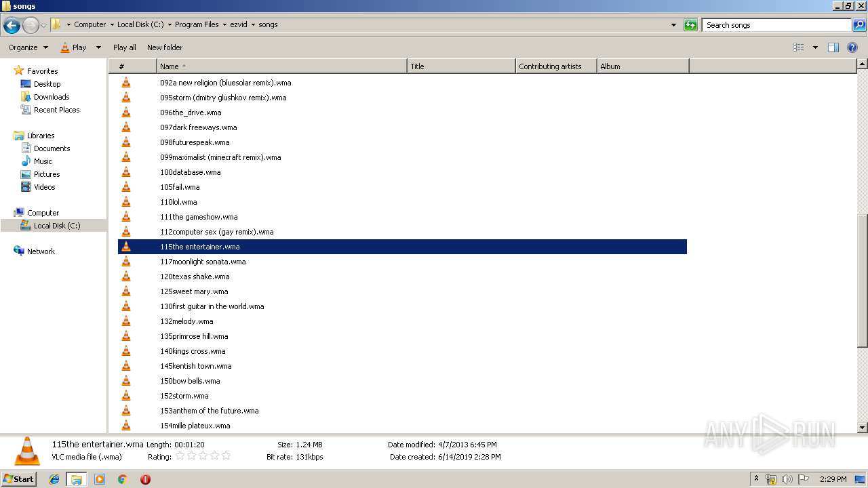Screen dimensions: 868x488
Task: Expand the Computer breadcrumb arrow
Action: (111, 24)
